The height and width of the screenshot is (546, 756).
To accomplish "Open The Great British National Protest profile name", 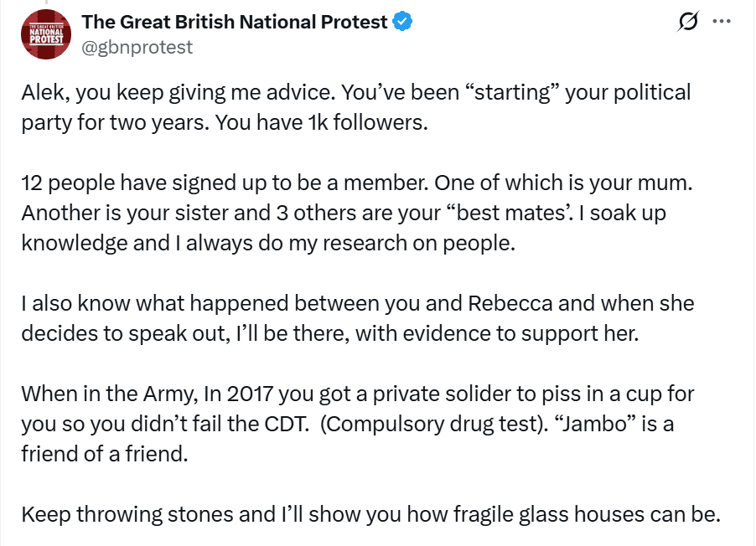I will click(235, 22).
